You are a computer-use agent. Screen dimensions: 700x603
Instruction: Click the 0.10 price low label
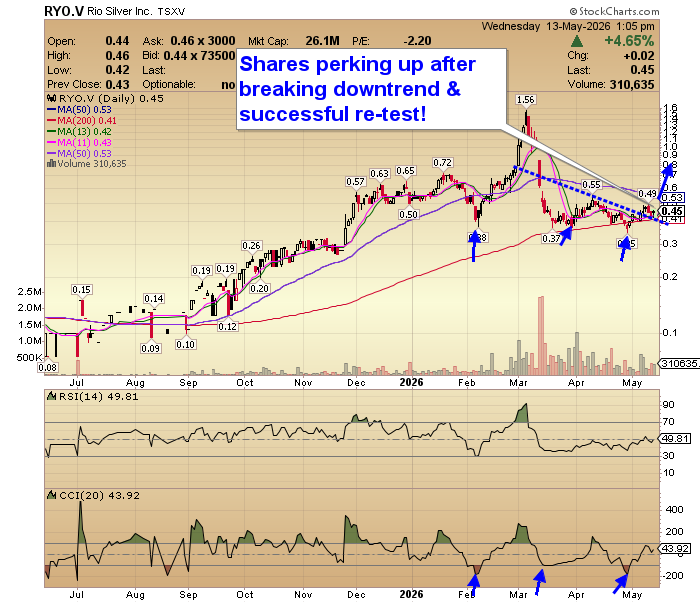point(186,345)
